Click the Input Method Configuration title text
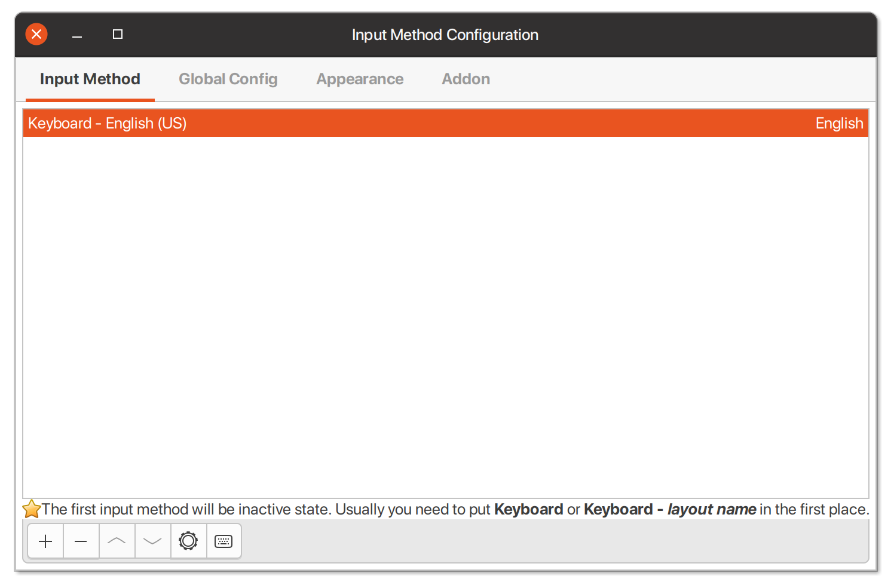 (x=445, y=35)
